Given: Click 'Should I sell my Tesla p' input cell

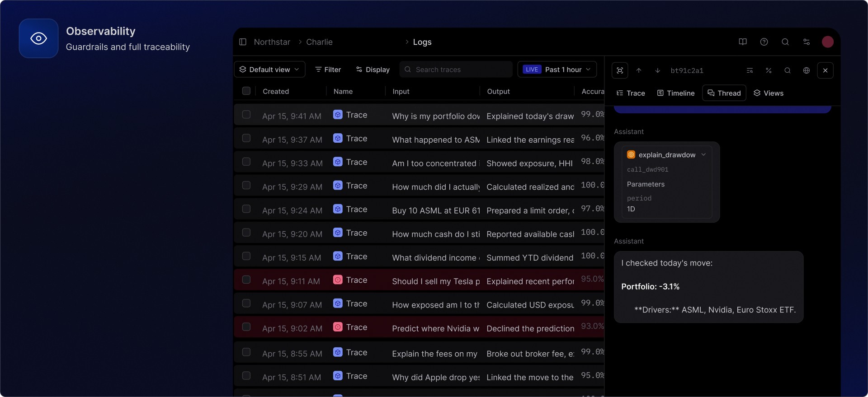Looking at the screenshot, I should [x=436, y=281].
